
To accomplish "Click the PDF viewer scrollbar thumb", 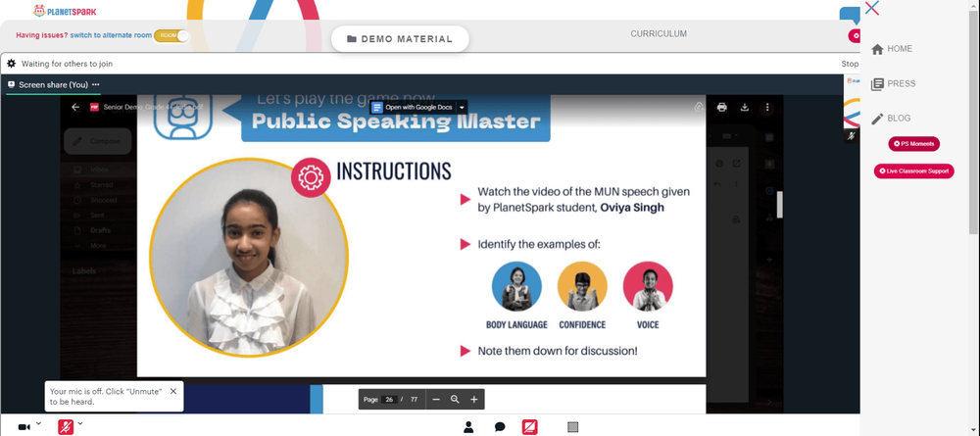I will 779,204.
